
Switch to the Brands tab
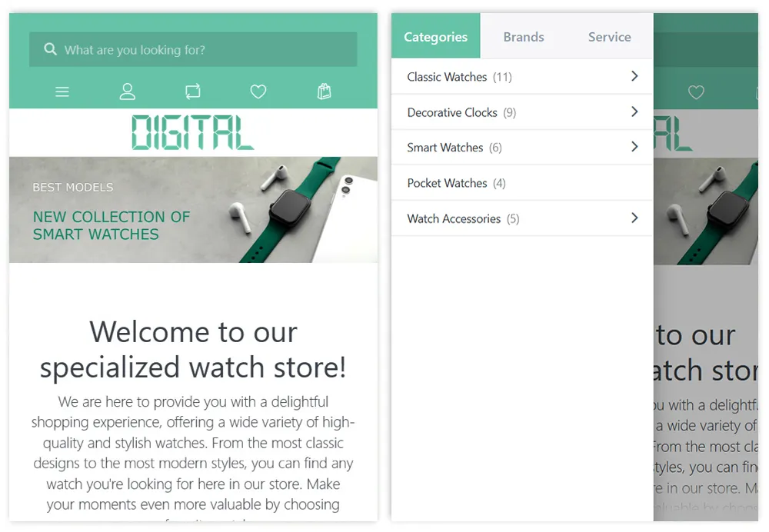click(x=523, y=37)
